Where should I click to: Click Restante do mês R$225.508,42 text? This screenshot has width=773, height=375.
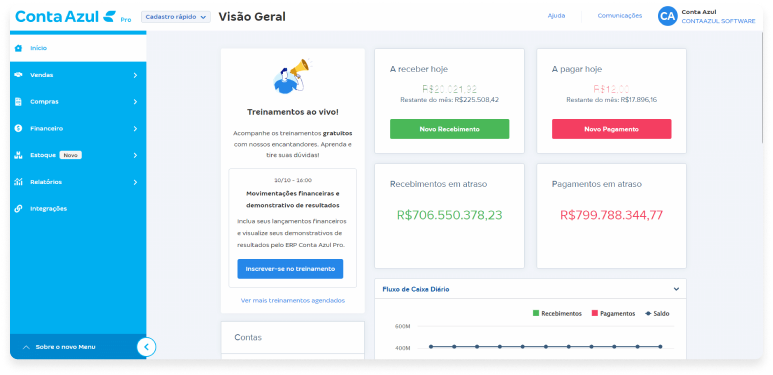pyautogui.click(x=450, y=100)
